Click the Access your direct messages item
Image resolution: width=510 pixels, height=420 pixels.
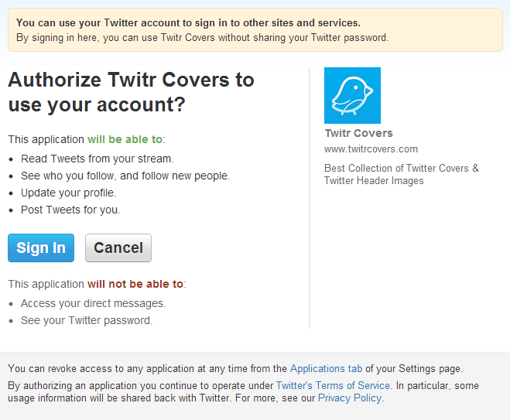93,303
